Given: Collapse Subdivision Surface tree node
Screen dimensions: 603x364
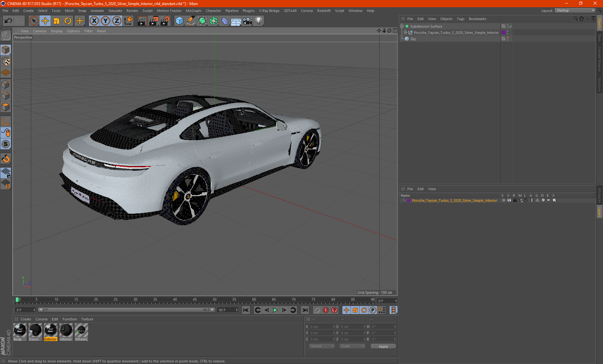Looking at the screenshot, I should [402, 26].
